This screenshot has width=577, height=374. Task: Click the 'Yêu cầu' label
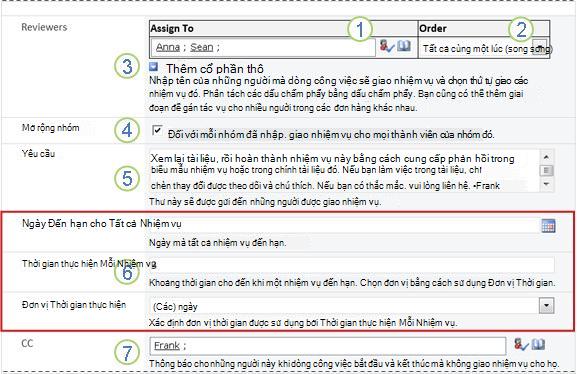[38, 154]
